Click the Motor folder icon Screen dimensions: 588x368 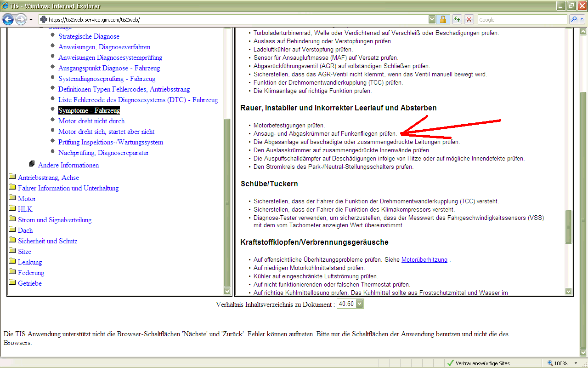(x=12, y=199)
